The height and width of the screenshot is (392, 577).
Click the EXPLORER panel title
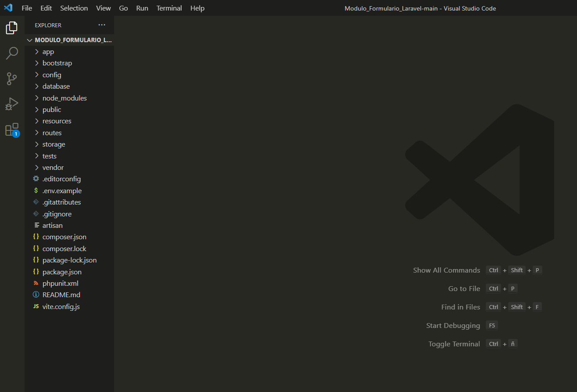48,25
